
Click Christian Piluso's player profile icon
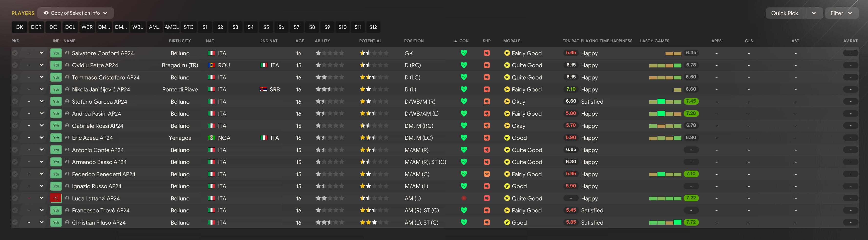point(67,222)
